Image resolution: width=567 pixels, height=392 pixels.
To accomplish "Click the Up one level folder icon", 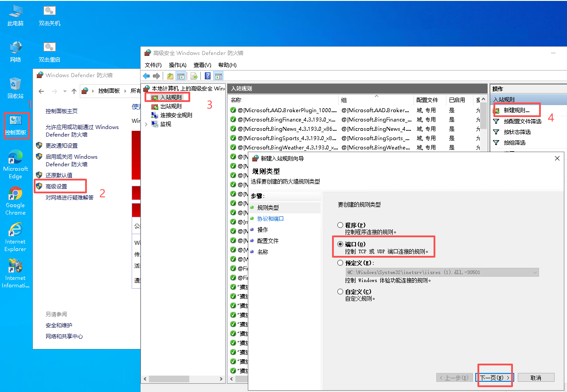I will click(170, 76).
